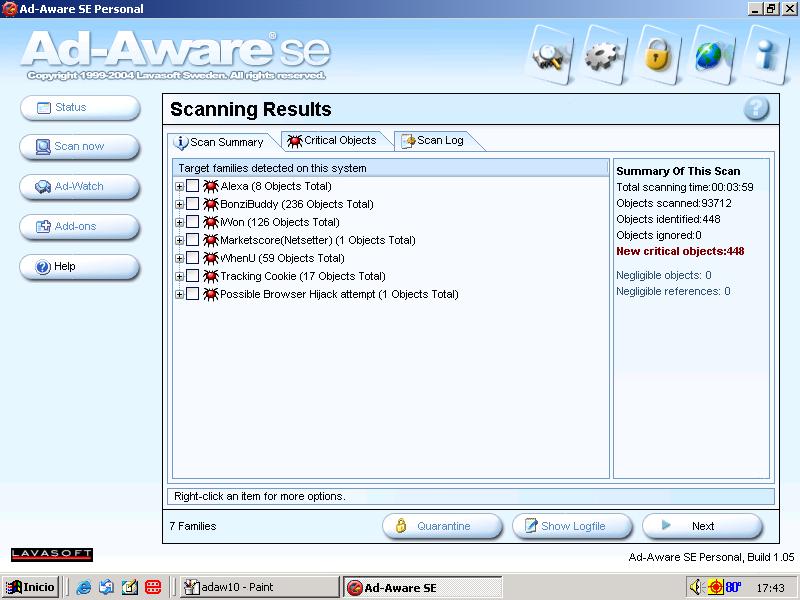Check the Marketscore(Netsetter) checkbox
Viewport: 800px width, 600px height.
click(x=192, y=239)
